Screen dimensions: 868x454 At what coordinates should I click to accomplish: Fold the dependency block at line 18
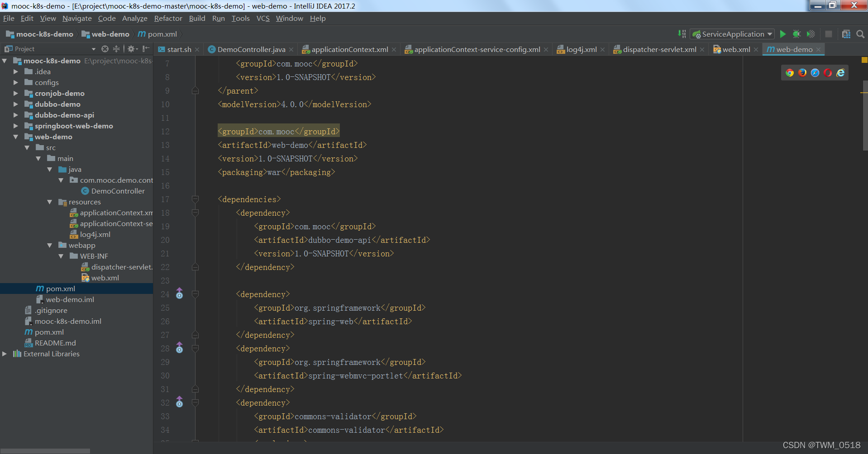[x=195, y=213]
